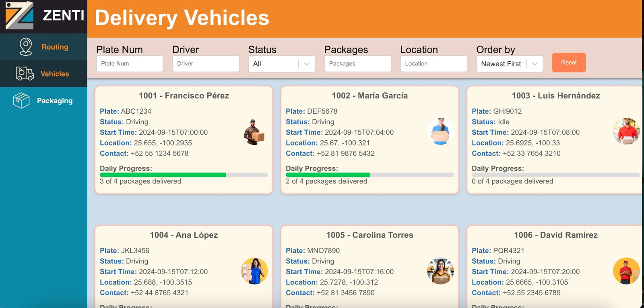Click location 25.6925, -100.33

[x=533, y=143]
